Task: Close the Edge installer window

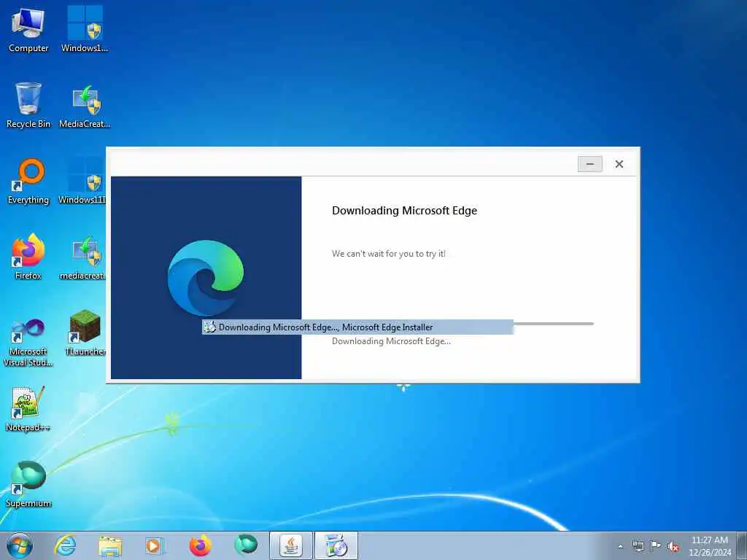Action: pos(619,164)
